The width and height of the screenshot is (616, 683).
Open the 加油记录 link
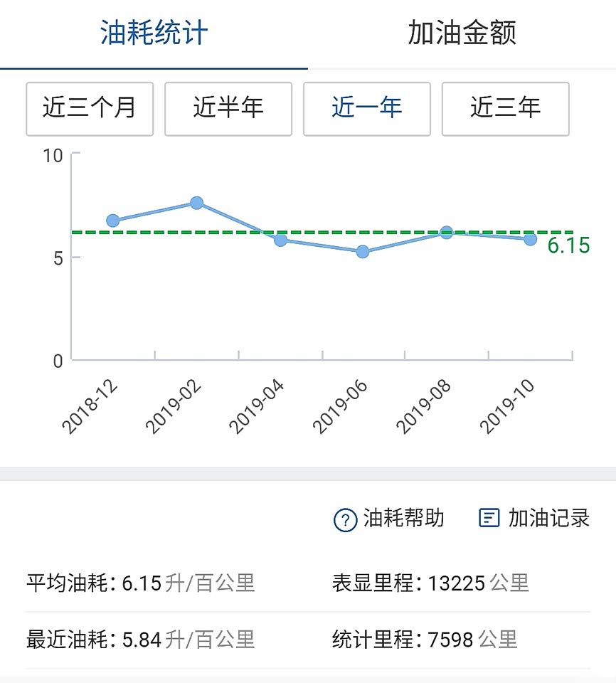coord(548,519)
